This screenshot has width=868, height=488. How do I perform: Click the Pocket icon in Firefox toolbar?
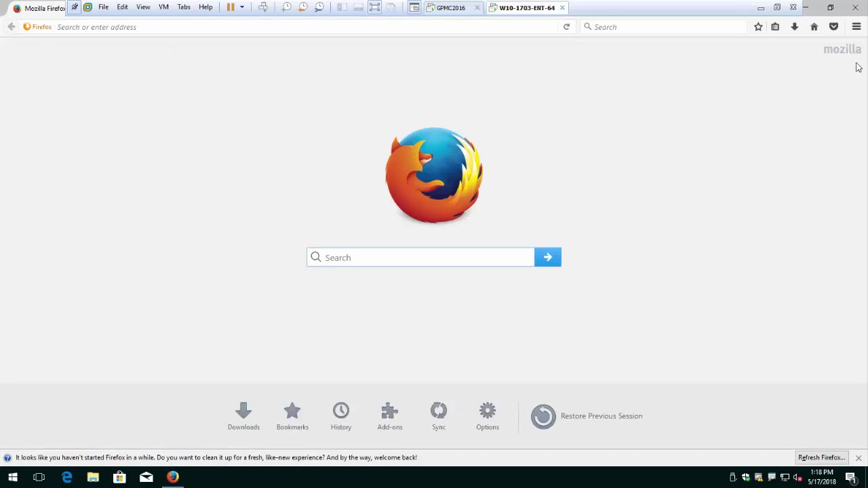coord(833,27)
